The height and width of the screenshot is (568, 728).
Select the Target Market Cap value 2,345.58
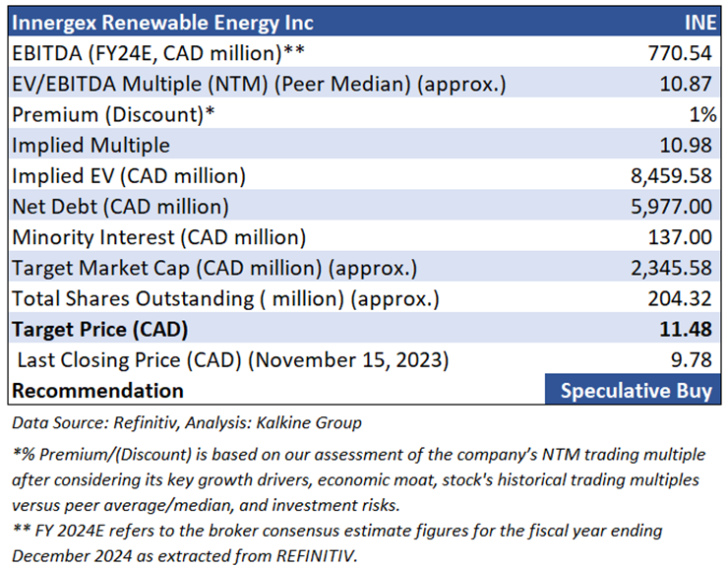[672, 268]
